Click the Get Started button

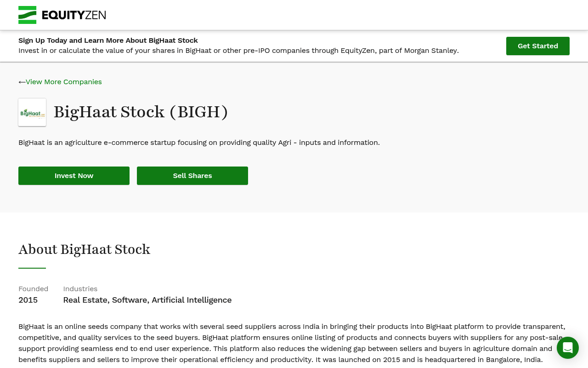538,46
